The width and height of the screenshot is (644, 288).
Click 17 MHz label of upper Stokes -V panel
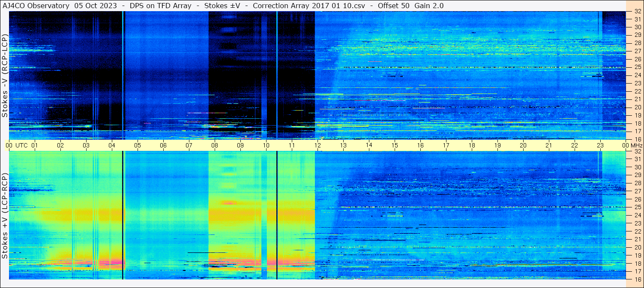tap(637, 131)
